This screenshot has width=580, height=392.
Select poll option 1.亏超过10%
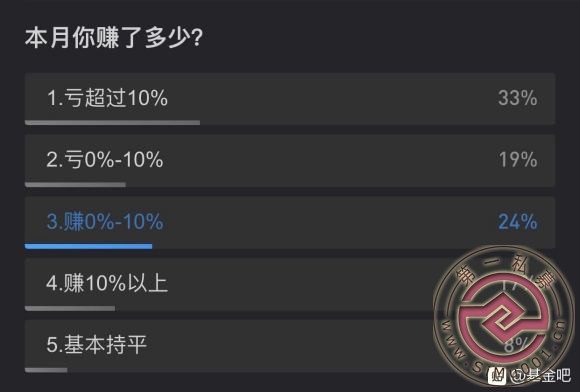tap(290, 99)
